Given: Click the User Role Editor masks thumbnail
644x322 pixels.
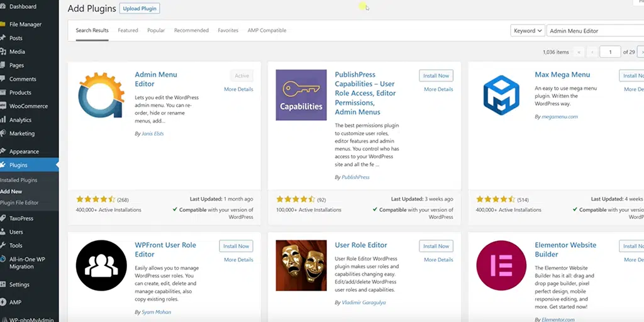Looking at the screenshot, I should [301, 265].
